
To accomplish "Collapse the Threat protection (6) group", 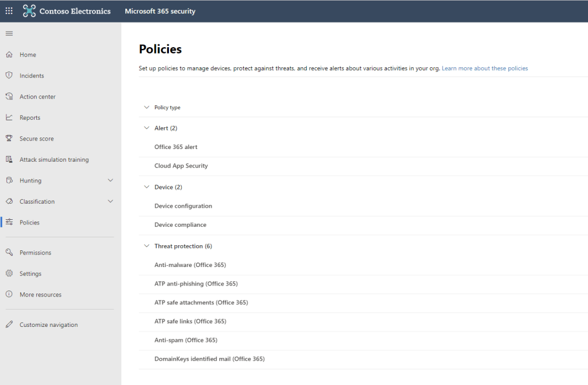I will click(147, 246).
